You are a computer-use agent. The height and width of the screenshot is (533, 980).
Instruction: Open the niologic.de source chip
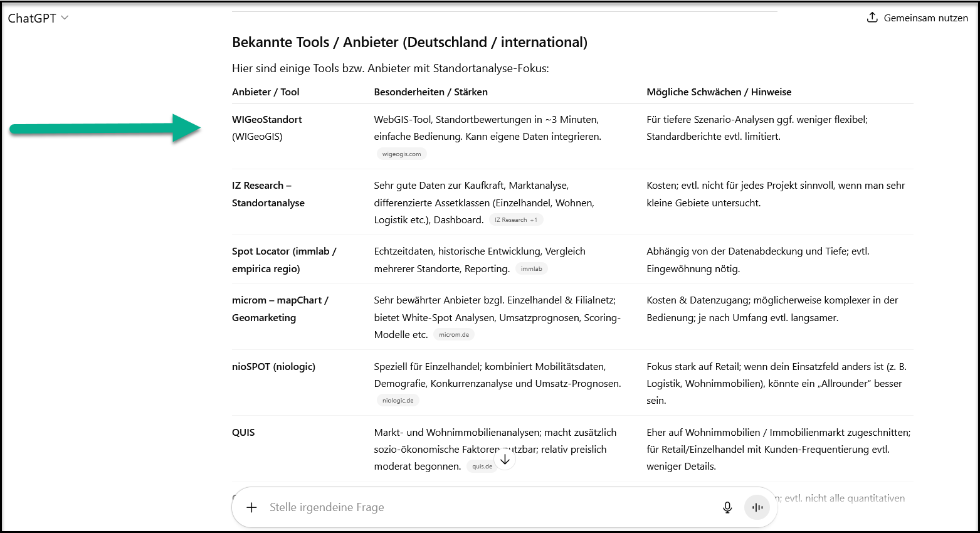click(x=398, y=401)
